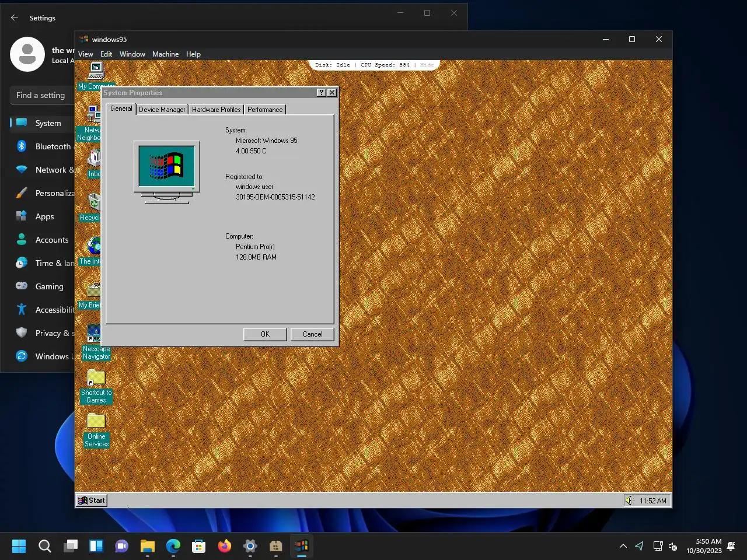Open Time & language in Settings sidebar

pyautogui.click(x=42, y=263)
